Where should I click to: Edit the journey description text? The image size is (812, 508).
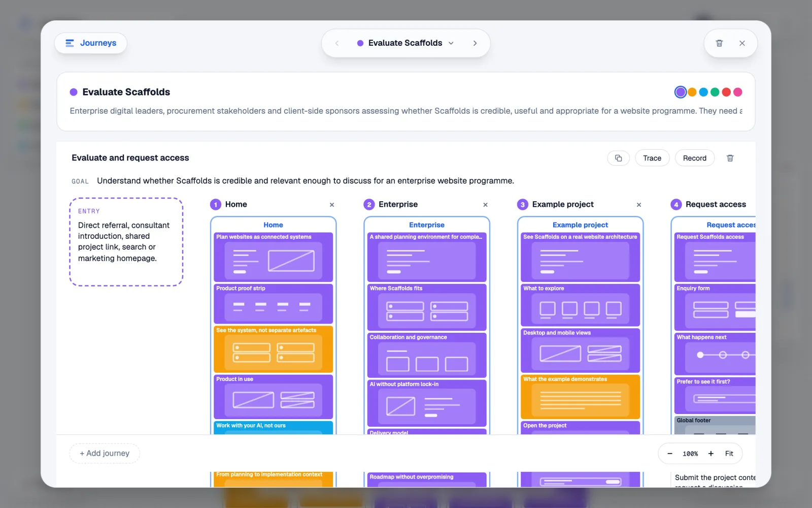[x=406, y=111]
